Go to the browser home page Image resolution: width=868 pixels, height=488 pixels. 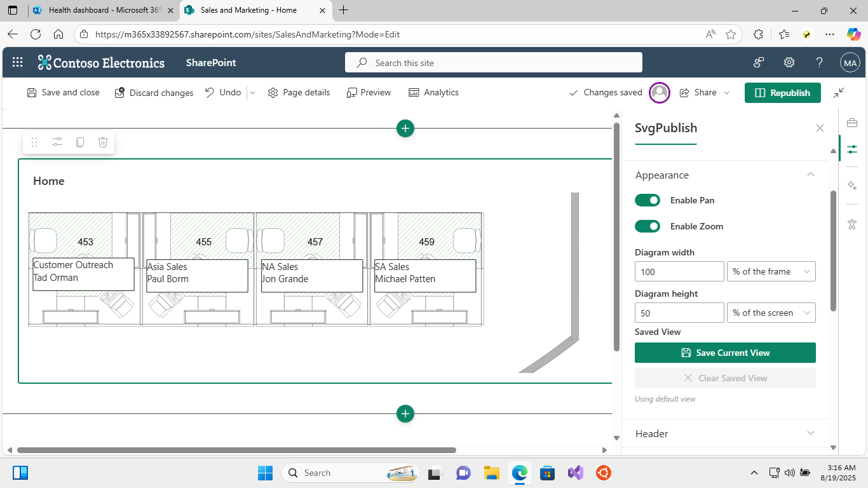pyautogui.click(x=58, y=34)
